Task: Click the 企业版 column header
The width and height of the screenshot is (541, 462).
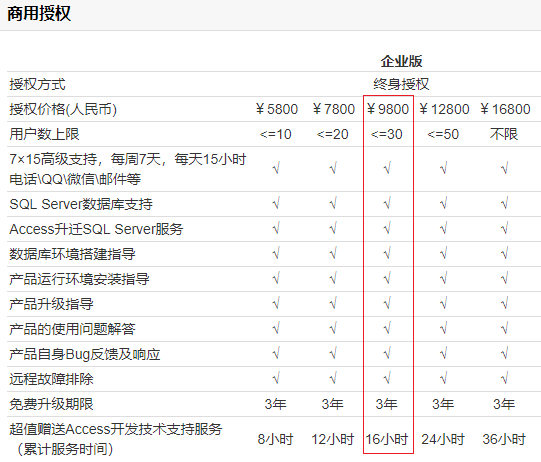Action: click(x=401, y=61)
